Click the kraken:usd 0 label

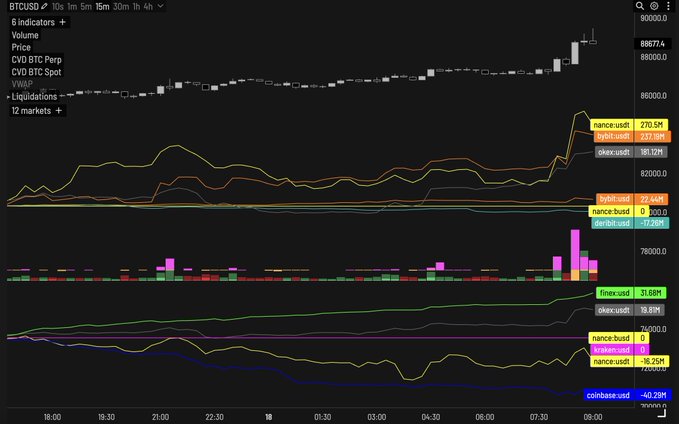coord(619,350)
